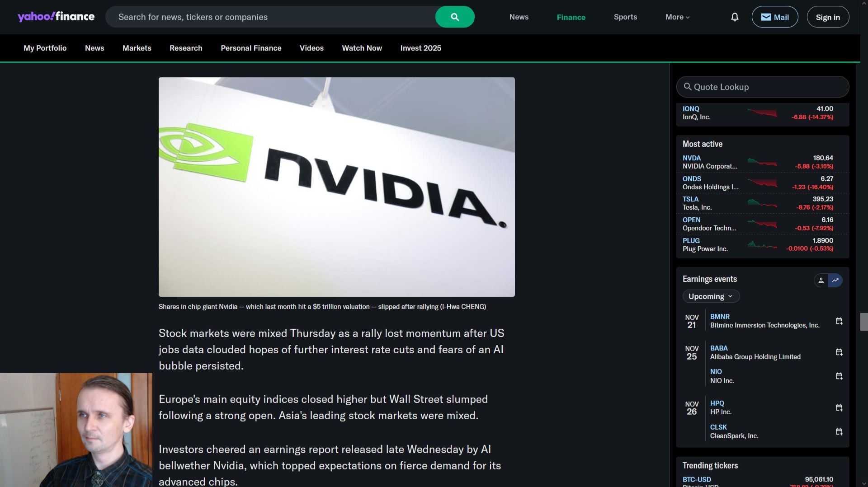
Task: Click Sports in the top header
Action: click(x=625, y=17)
